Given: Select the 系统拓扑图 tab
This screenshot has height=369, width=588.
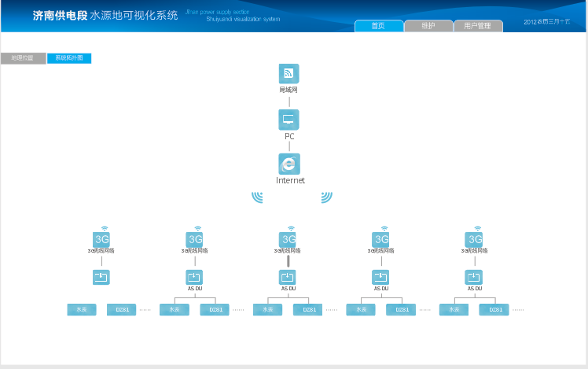Looking at the screenshot, I should (x=69, y=58).
